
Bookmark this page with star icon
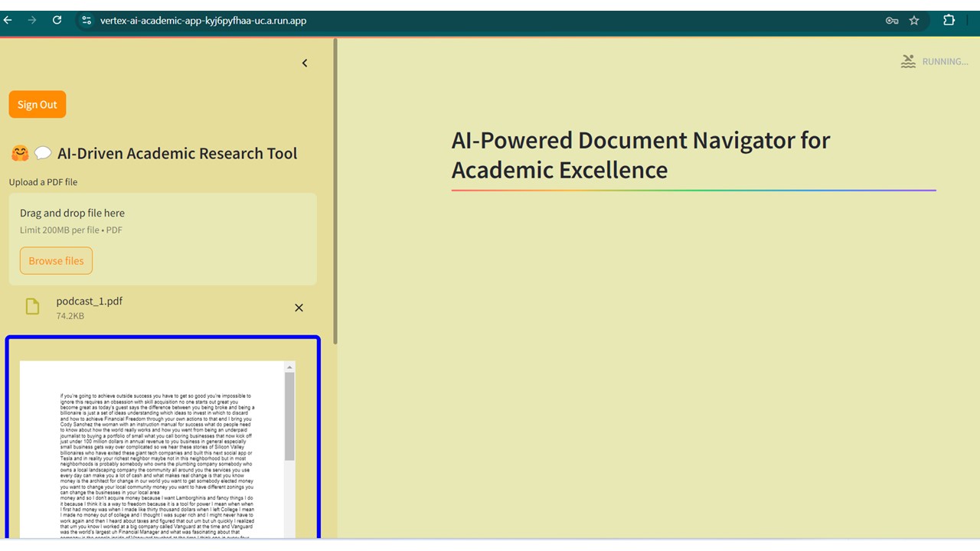coord(914,21)
